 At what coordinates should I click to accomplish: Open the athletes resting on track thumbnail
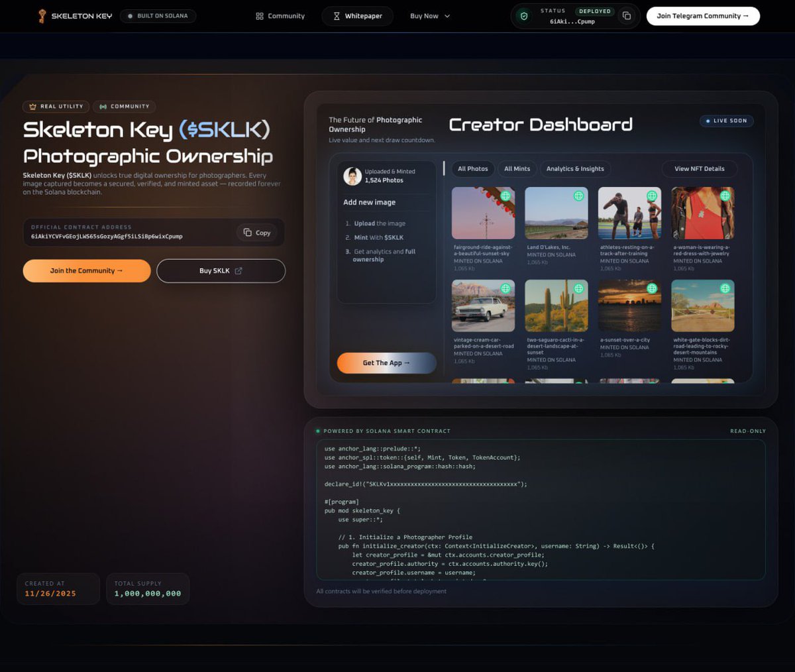(630, 213)
